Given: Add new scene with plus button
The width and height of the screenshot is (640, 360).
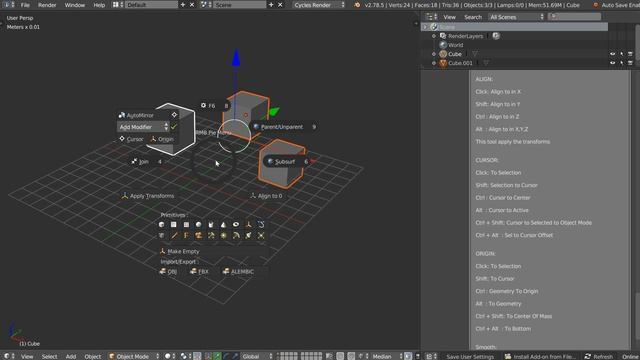Looking at the screenshot, I should [x=271, y=5].
